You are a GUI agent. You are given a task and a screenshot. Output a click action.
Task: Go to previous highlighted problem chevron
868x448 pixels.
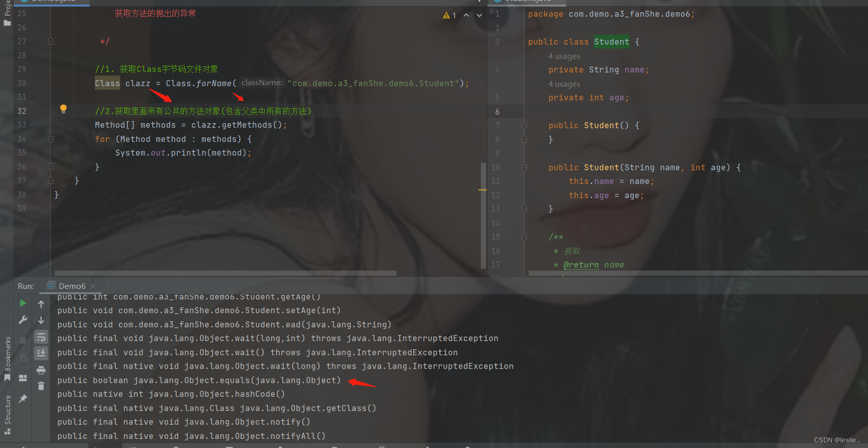tap(466, 15)
